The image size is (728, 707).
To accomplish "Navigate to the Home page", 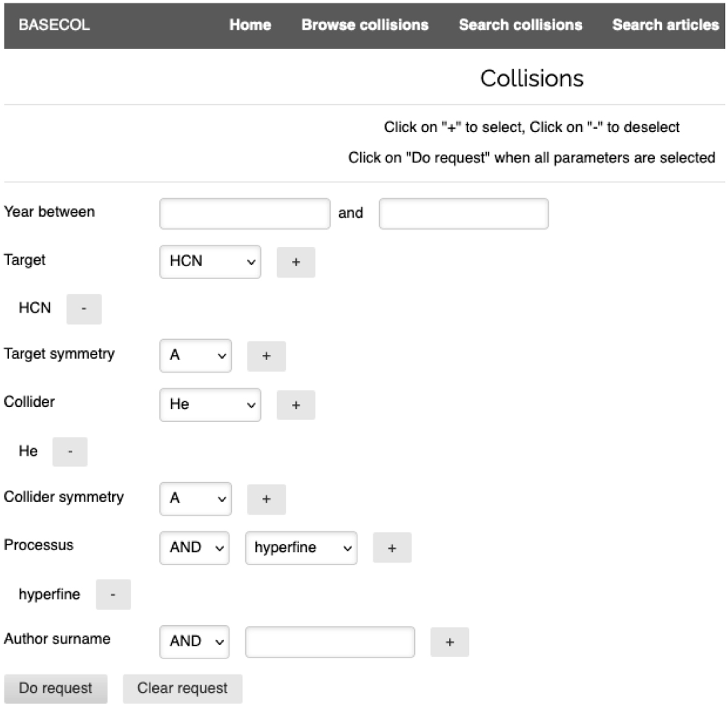I will click(250, 25).
